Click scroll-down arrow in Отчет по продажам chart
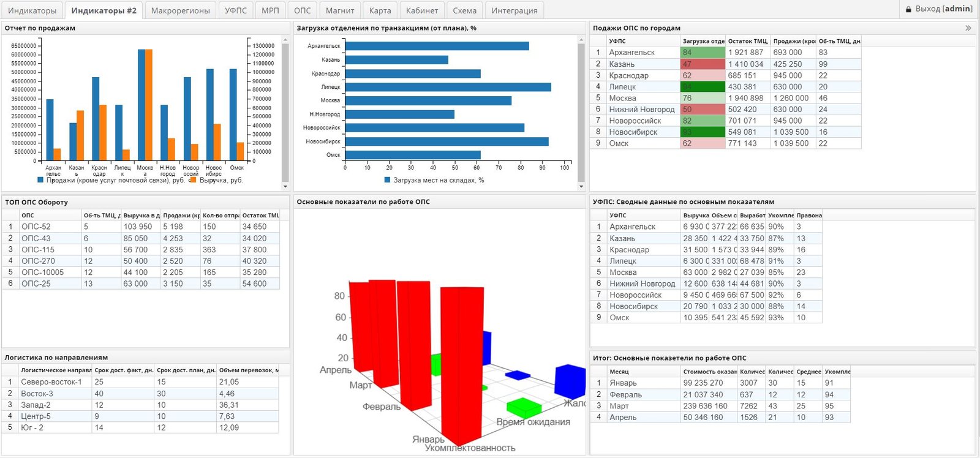Screen dimensions: 980x458 click(285, 186)
